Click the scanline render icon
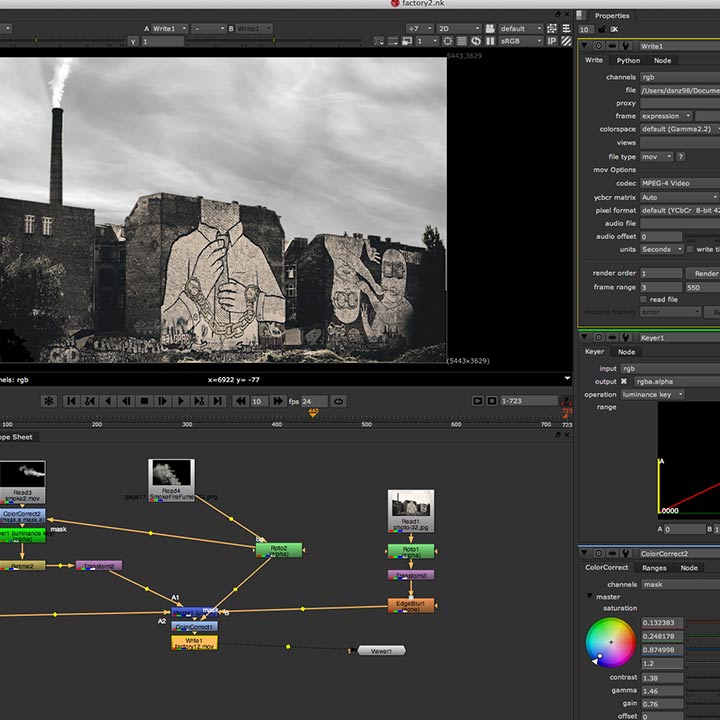 tap(462, 41)
